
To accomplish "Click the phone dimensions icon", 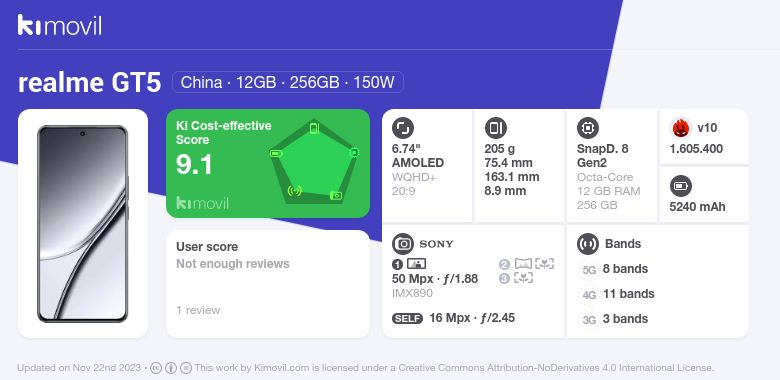I will (495, 128).
